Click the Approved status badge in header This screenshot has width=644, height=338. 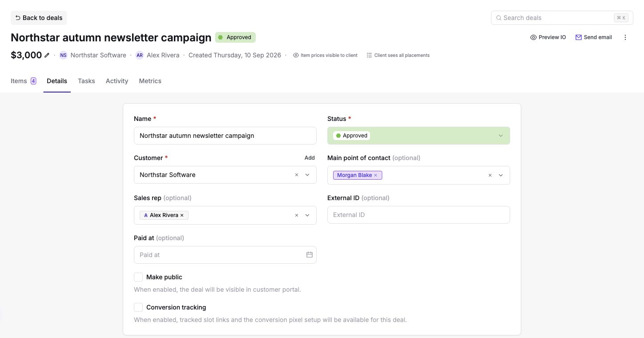(235, 37)
